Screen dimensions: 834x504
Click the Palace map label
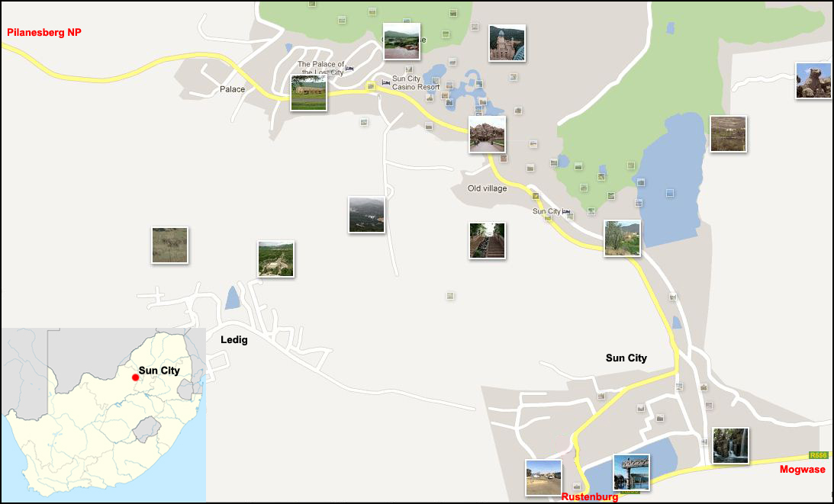(233, 89)
